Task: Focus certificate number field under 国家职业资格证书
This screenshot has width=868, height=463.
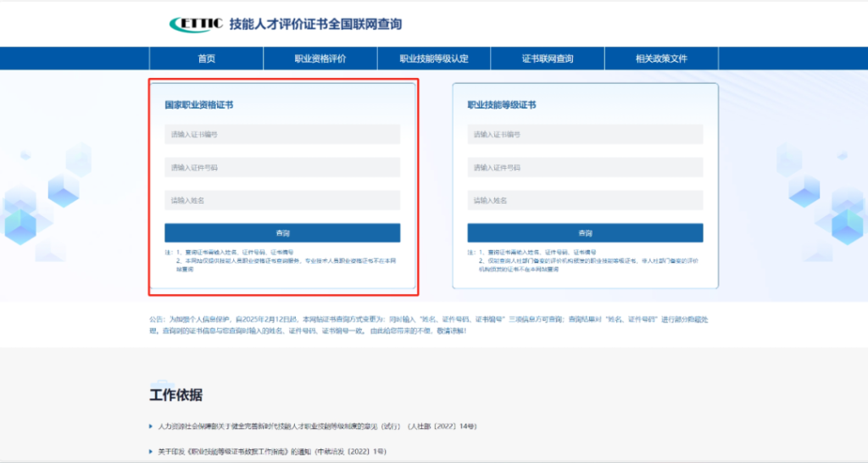Action: 282,135
